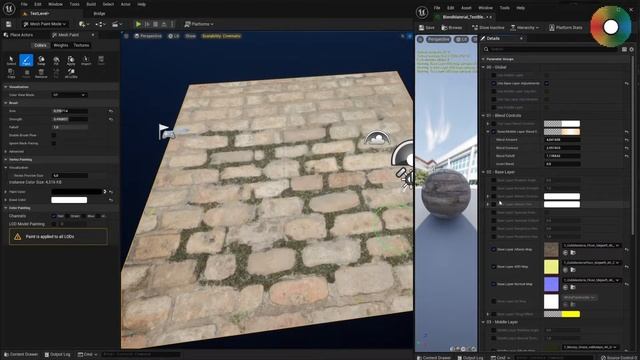The image size is (640, 360).
Task: Click the Base/Middle Layer Blend color swatch
Action: (562, 131)
